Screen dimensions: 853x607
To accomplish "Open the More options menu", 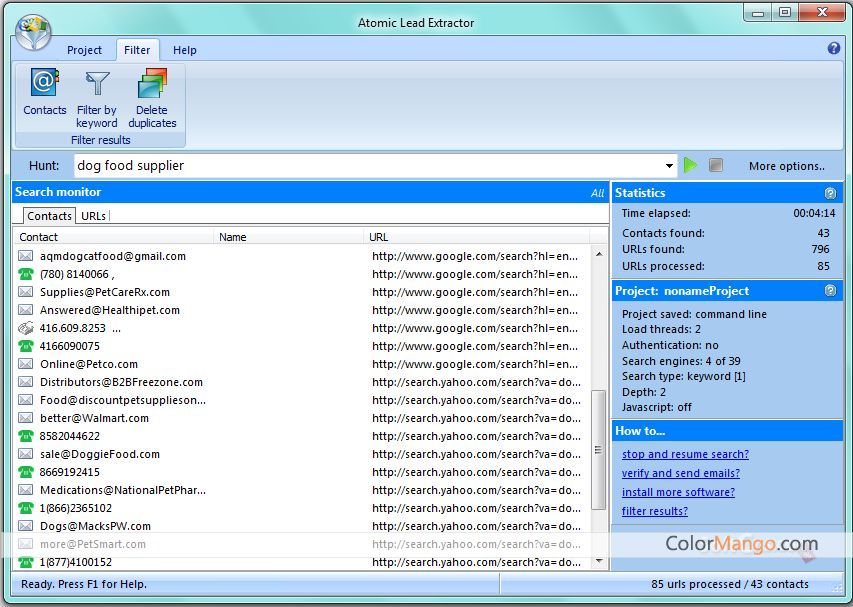I will (x=787, y=166).
